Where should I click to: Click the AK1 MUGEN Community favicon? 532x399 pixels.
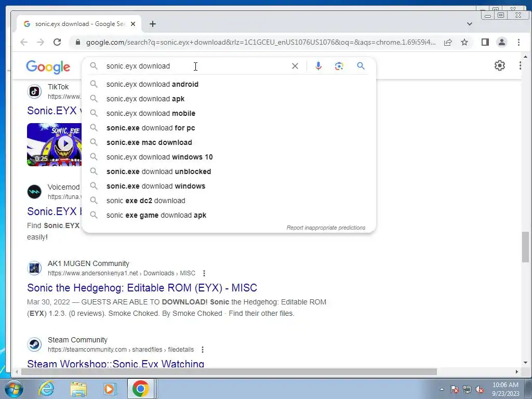click(34, 268)
